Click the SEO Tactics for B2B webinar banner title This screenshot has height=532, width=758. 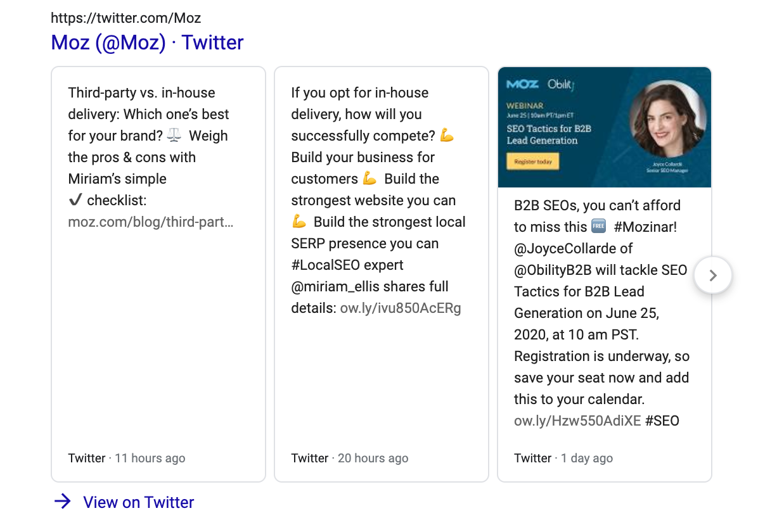[548, 134]
